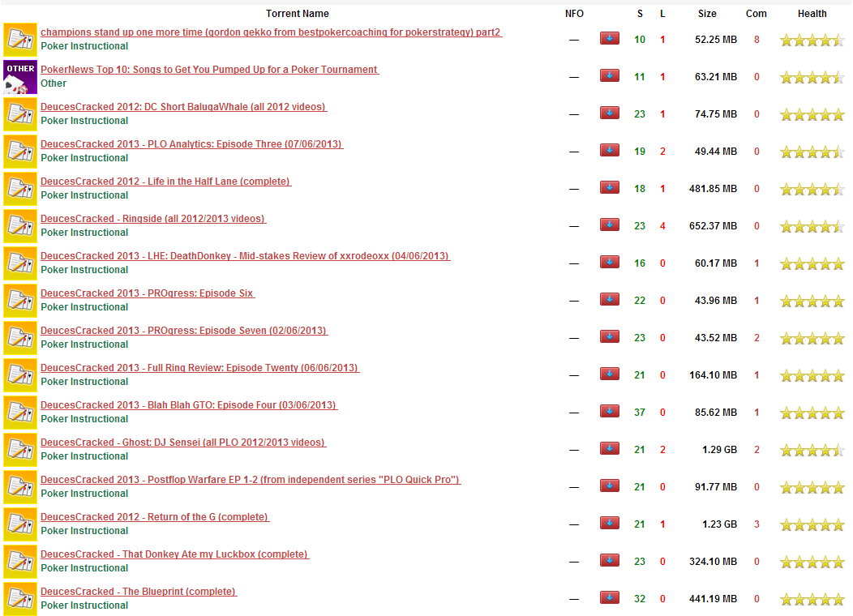Select the category icon beside Blah Blah GTO: Episode Four
853x616 pixels.
point(20,413)
